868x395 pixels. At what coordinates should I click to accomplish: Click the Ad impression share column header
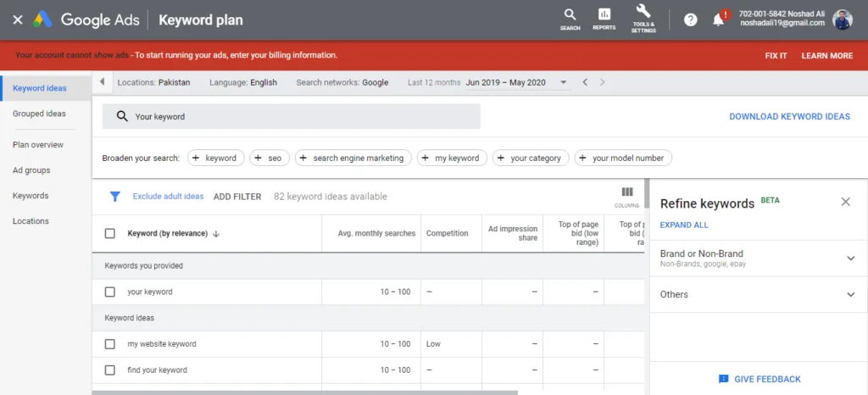[513, 233]
